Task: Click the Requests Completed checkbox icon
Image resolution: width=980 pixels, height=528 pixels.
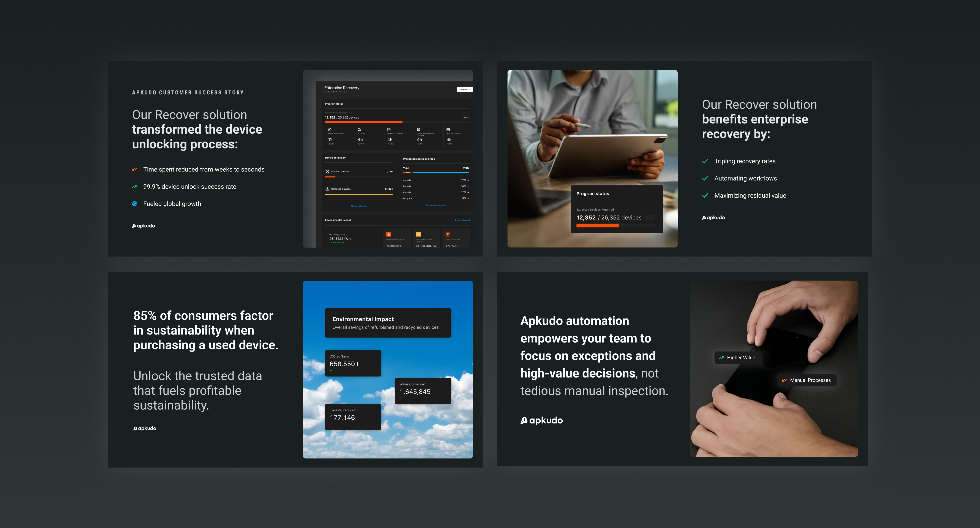Action: point(389,129)
